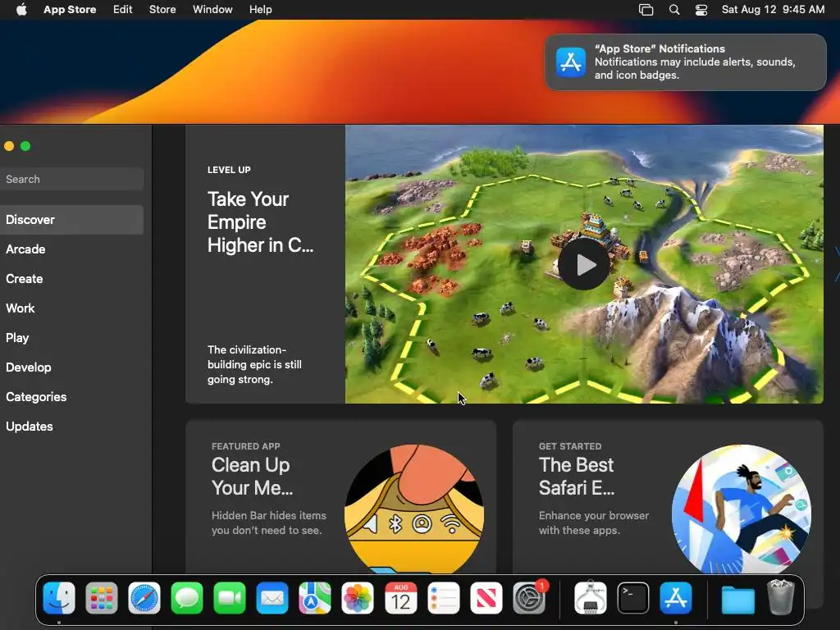840x630 pixels.
Task: Open Trash from the Dock
Action: (x=781, y=597)
